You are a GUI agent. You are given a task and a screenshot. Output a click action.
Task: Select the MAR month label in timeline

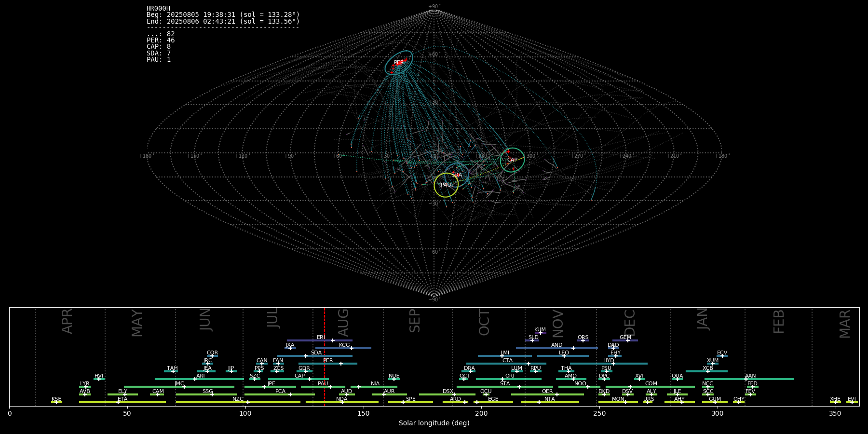[x=845, y=324]
